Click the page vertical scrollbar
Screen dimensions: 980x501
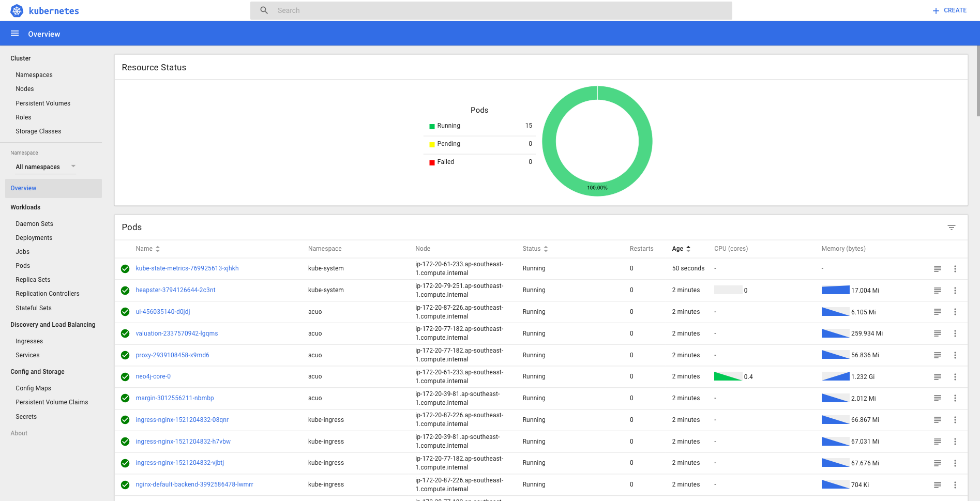[978, 82]
